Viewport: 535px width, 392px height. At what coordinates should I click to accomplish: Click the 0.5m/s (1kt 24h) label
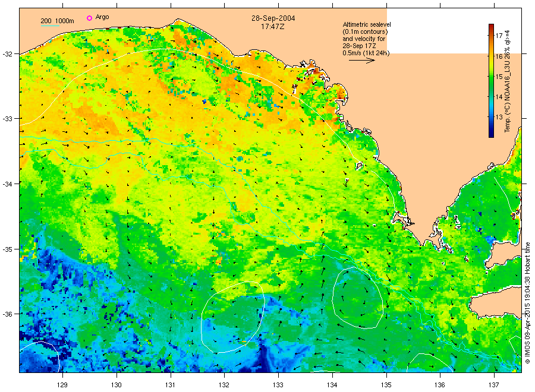tap(366, 53)
